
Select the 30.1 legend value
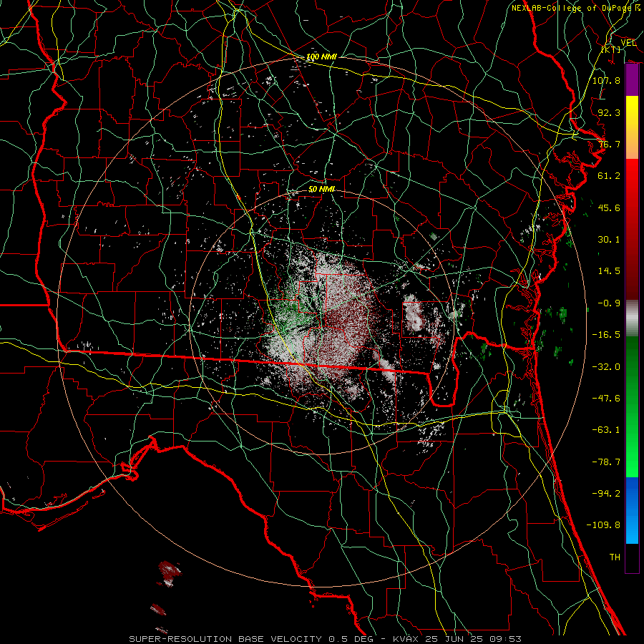click(x=609, y=240)
